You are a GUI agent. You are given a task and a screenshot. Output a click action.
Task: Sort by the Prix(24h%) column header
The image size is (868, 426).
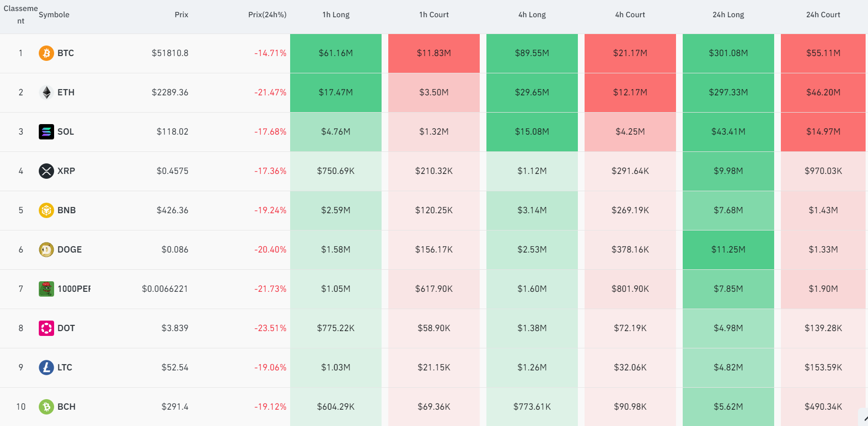pos(267,15)
